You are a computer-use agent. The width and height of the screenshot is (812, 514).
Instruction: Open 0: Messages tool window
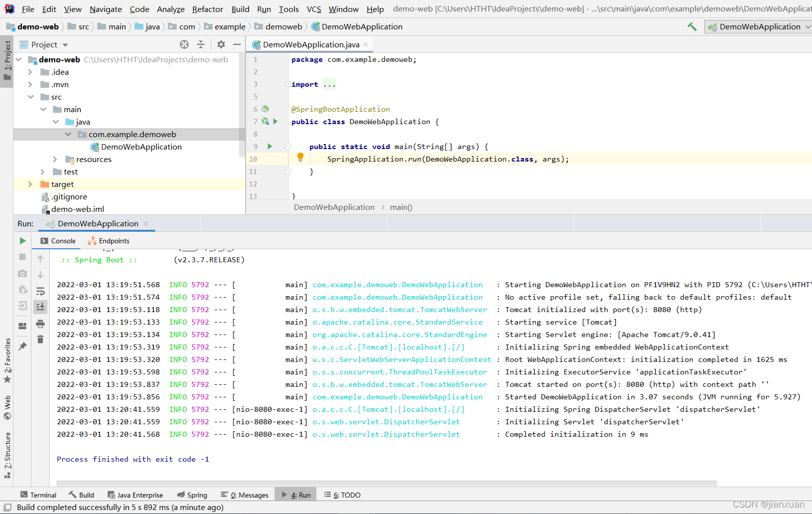coord(245,495)
